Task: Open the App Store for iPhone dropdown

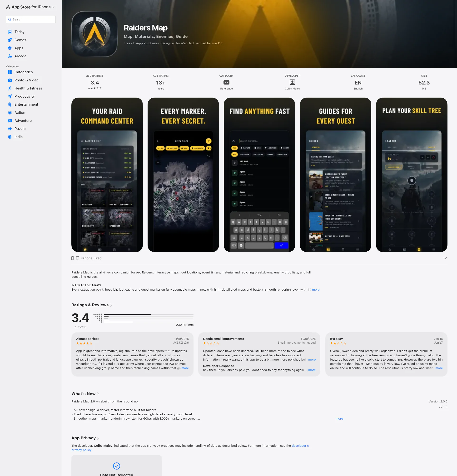Action: click(30, 7)
